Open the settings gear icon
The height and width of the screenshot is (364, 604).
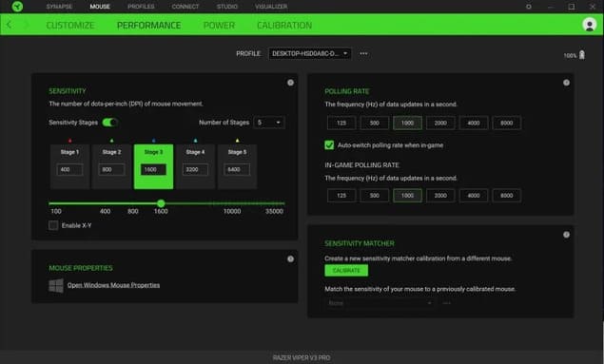pos(529,7)
